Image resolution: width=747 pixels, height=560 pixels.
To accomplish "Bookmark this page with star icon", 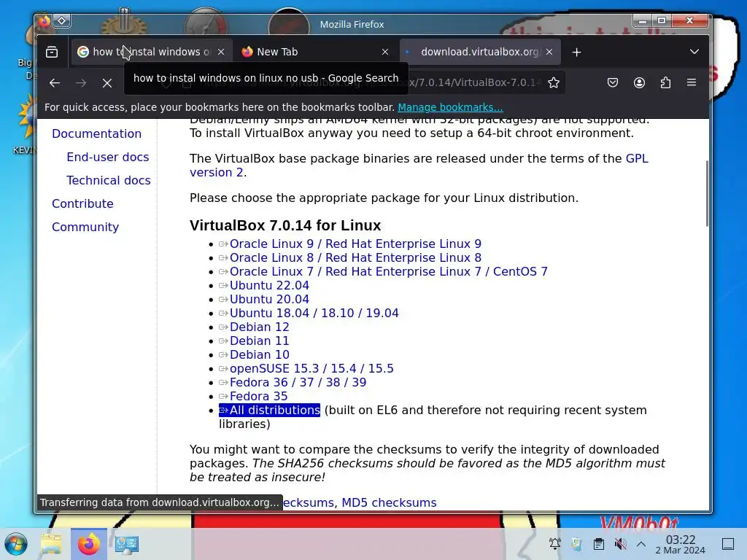I will [553, 83].
